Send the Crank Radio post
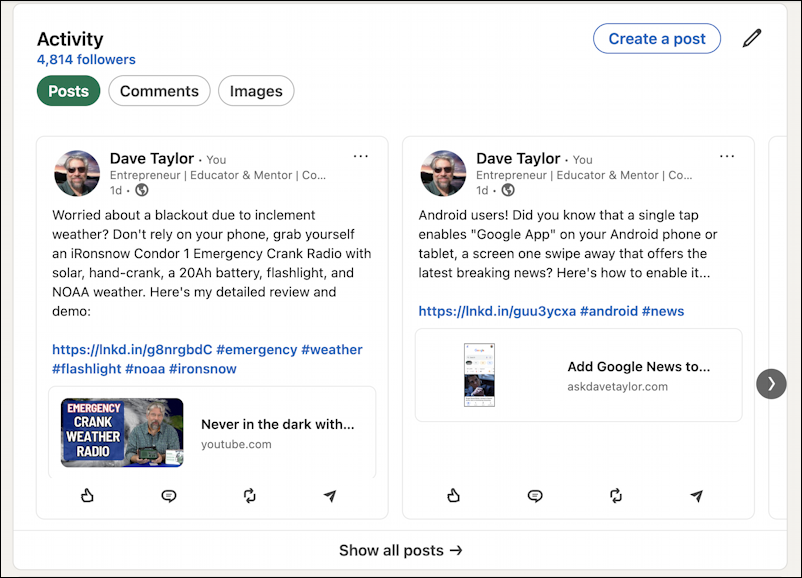This screenshot has height=578, width=802. point(330,495)
